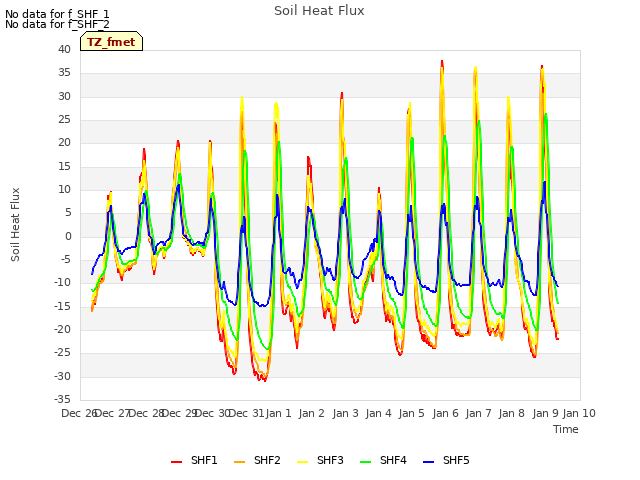Toggle the SHF1 legend entry

(194, 461)
